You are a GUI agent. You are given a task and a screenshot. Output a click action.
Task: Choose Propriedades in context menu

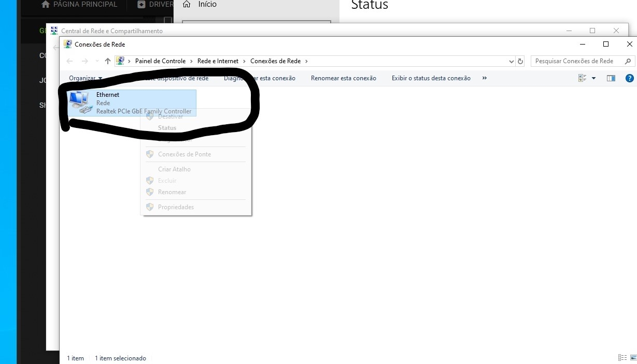176,207
